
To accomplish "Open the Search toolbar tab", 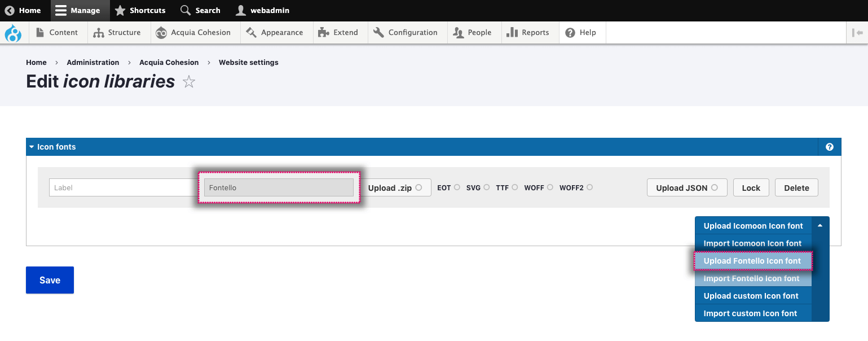I will (200, 10).
